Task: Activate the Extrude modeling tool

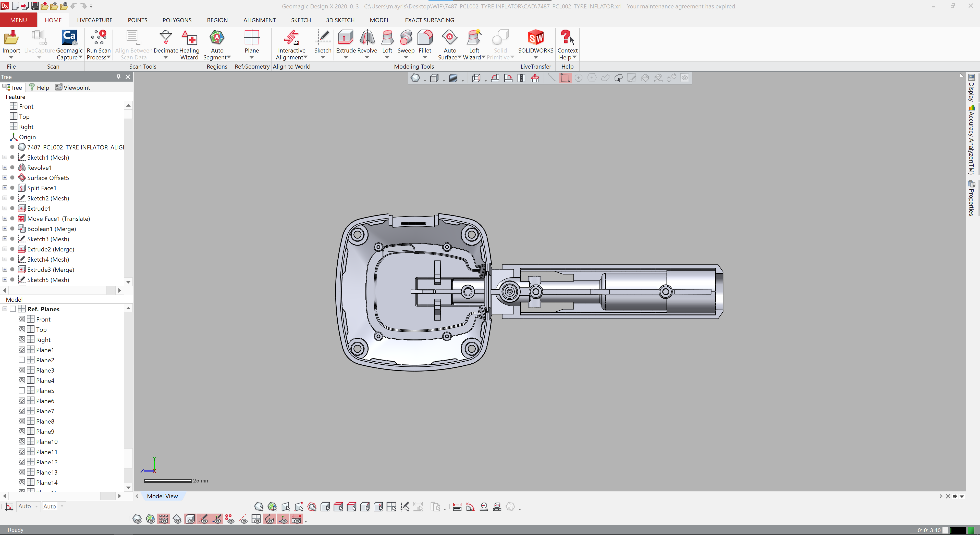Action: click(x=346, y=42)
